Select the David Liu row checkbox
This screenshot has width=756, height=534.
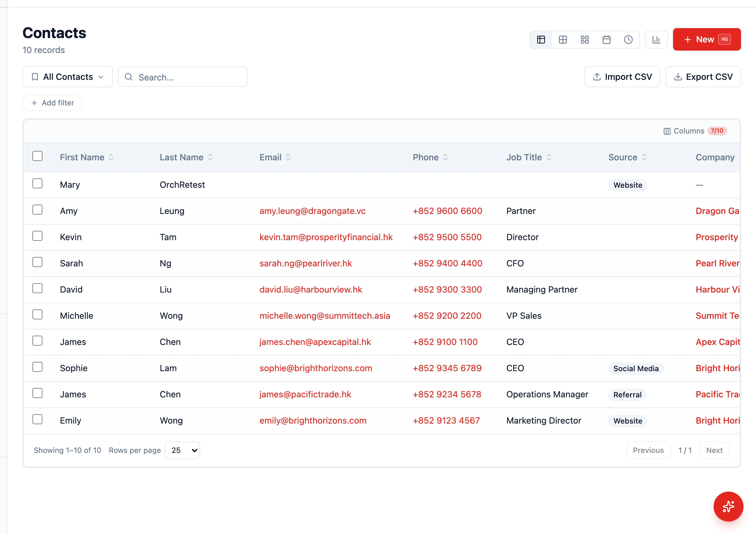tap(37, 288)
